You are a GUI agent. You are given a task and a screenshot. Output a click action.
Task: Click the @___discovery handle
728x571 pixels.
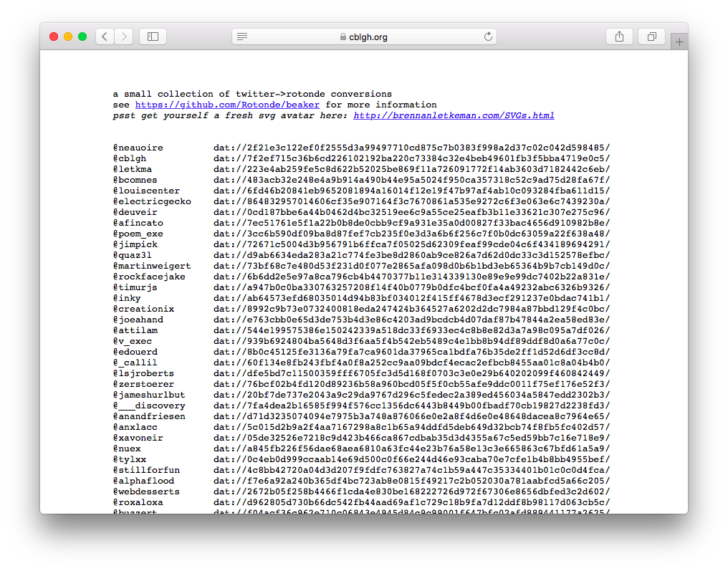tap(150, 406)
